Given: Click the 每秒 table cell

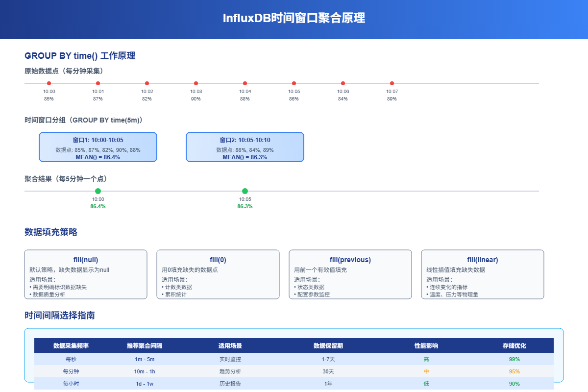Looking at the screenshot, I should point(71,359).
